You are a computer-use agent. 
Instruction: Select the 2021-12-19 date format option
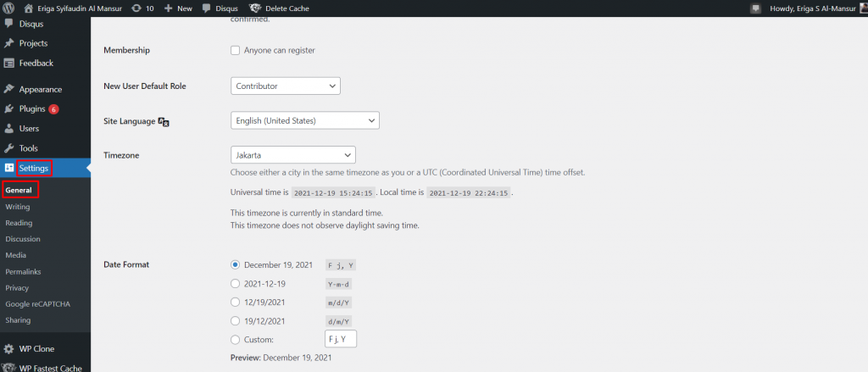click(236, 283)
